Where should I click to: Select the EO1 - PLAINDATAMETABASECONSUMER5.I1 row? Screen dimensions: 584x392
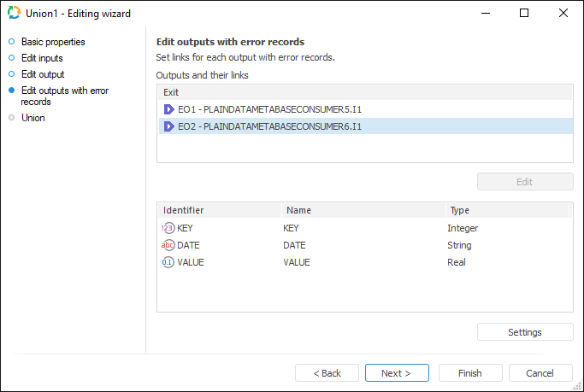pyautogui.click(x=269, y=109)
